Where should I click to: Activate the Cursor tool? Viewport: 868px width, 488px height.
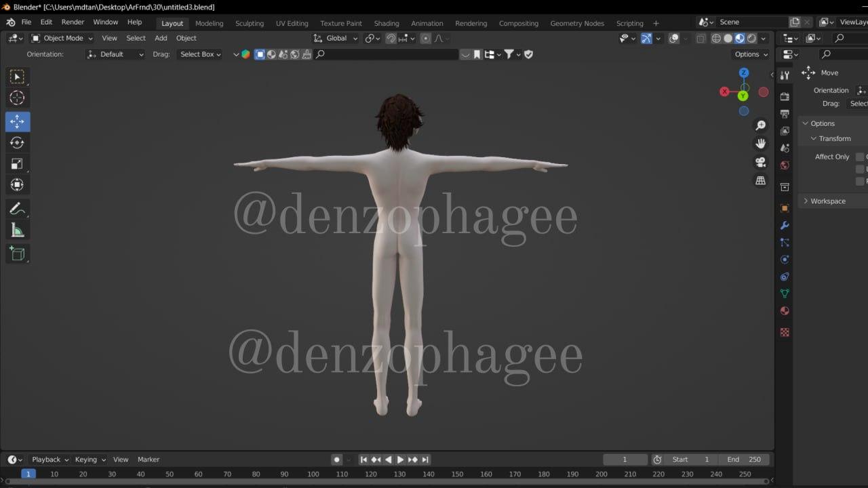(x=18, y=98)
